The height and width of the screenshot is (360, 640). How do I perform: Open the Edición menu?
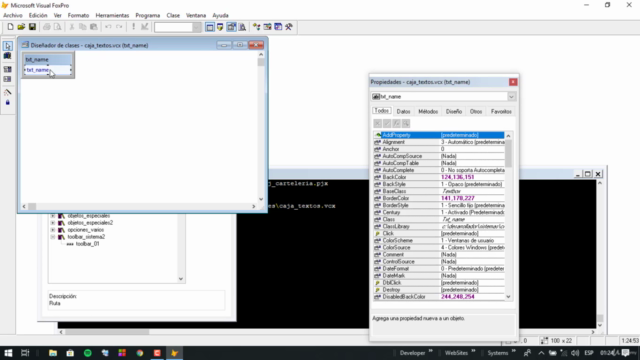coord(38,16)
